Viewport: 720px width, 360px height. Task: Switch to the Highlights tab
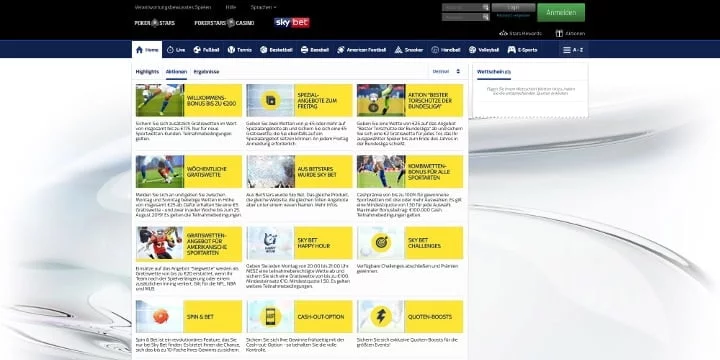[x=147, y=72]
